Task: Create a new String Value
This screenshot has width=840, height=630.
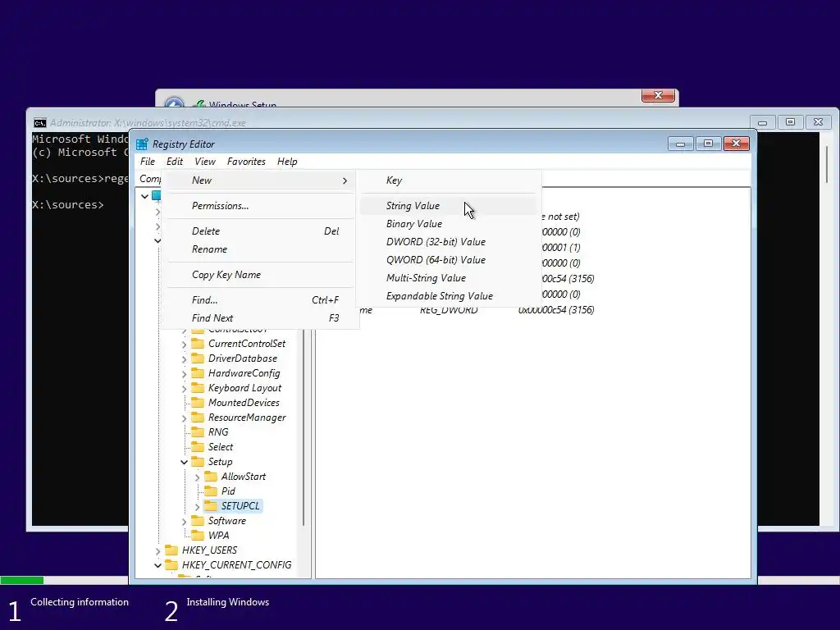Action: (x=449, y=206)
